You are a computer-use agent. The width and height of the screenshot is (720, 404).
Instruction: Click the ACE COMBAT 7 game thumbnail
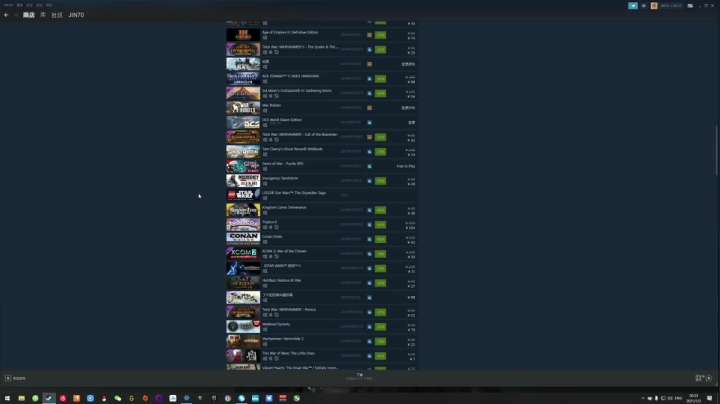click(x=243, y=79)
